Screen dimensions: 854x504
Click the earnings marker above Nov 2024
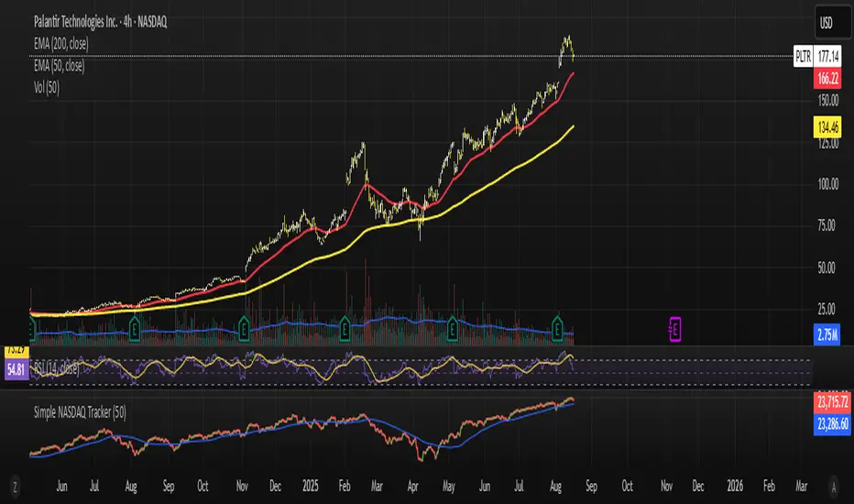pyautogui.click(x=244, y=329)
